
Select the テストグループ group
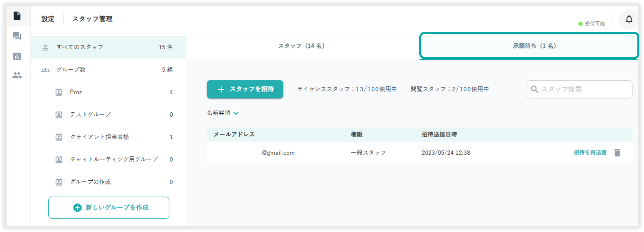90,115
